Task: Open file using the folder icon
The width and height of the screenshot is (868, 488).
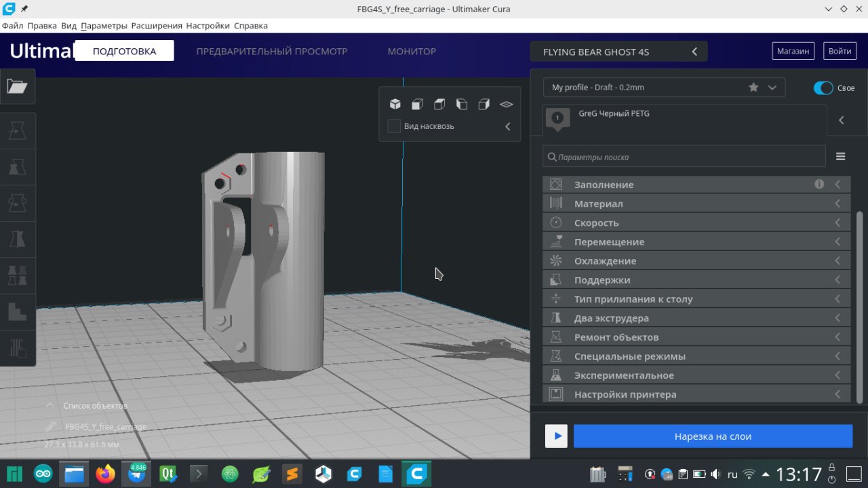Action: coord(17,86)
